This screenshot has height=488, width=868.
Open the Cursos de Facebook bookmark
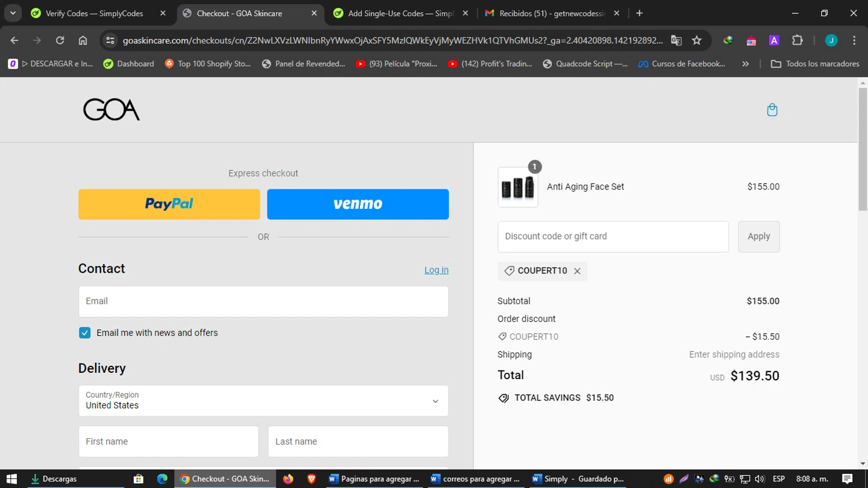682,64
